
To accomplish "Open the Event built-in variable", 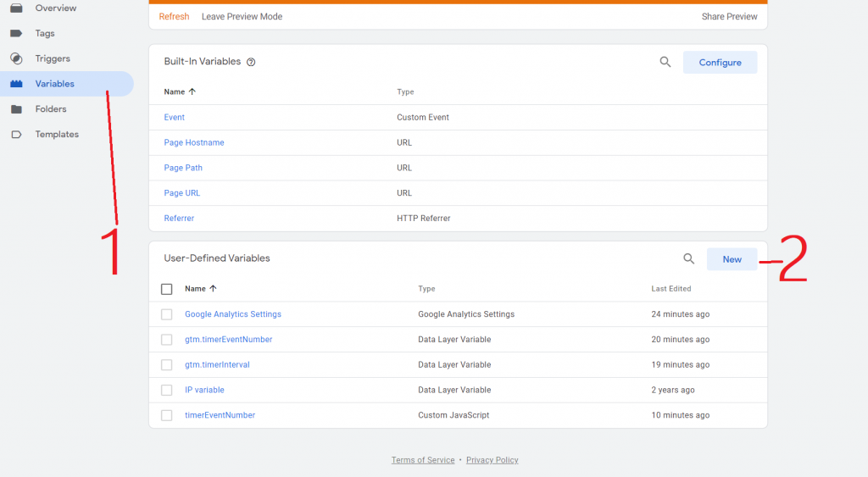I will click(175, 117).
